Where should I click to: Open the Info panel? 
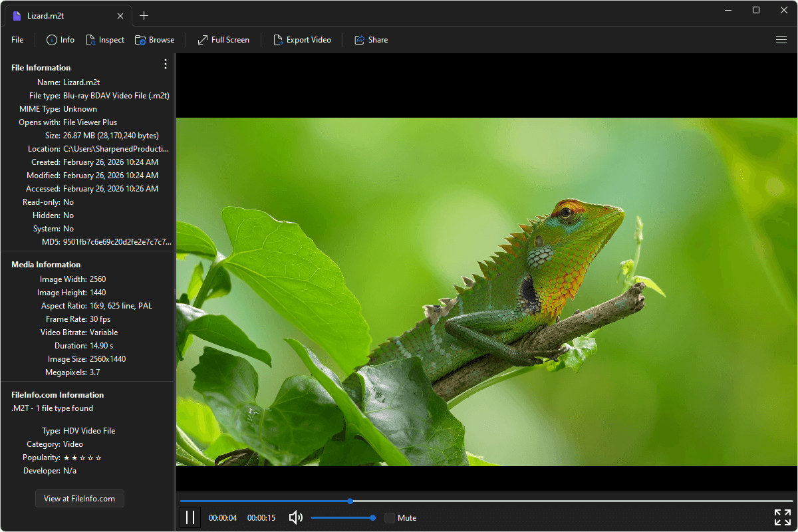click(60, 40)
